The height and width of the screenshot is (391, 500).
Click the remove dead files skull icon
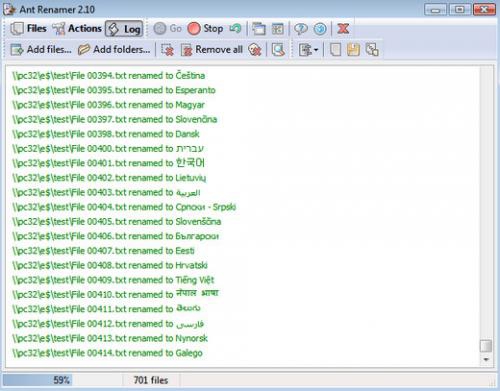click(x=255, y=50)
